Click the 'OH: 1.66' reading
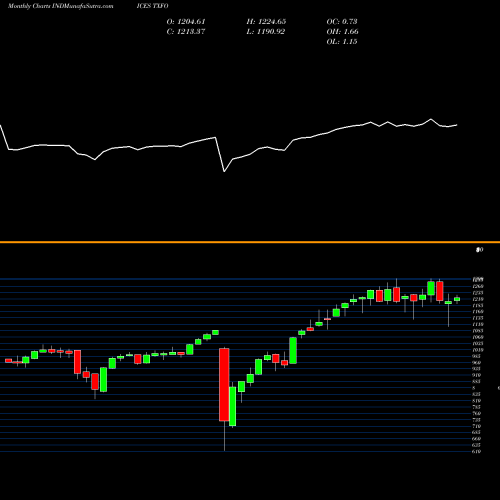Viewport: 500px width, 500px height. [x=343, y=32]
